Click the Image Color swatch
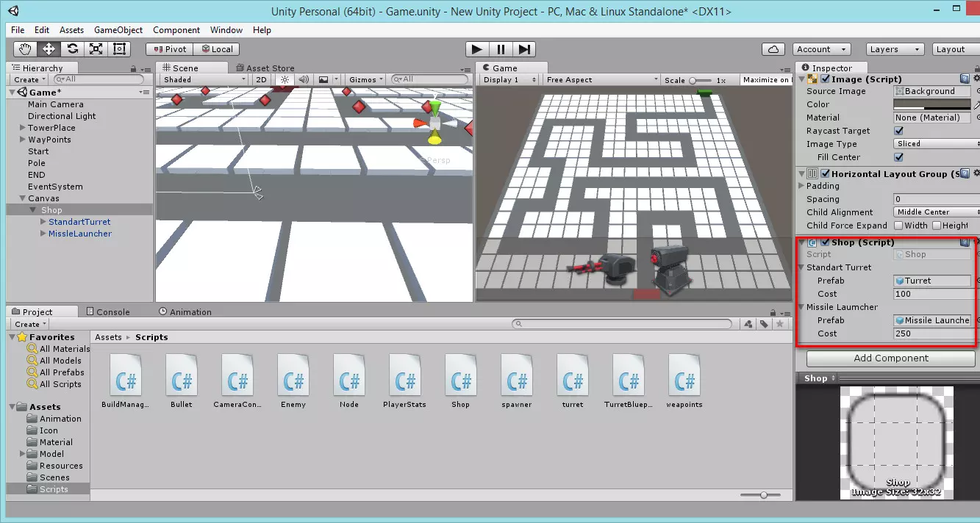This screenshot has height=523, width=980. pos(931,104)
